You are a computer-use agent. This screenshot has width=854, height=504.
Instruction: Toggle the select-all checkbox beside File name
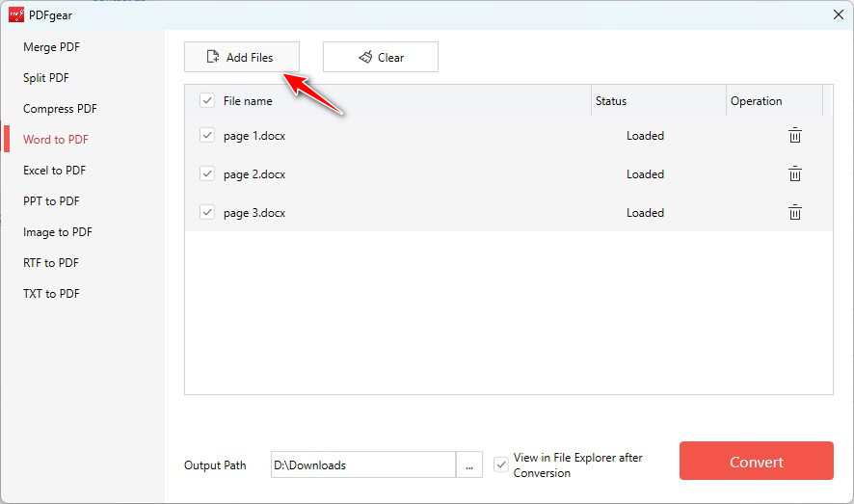click(x=207, y=100)
